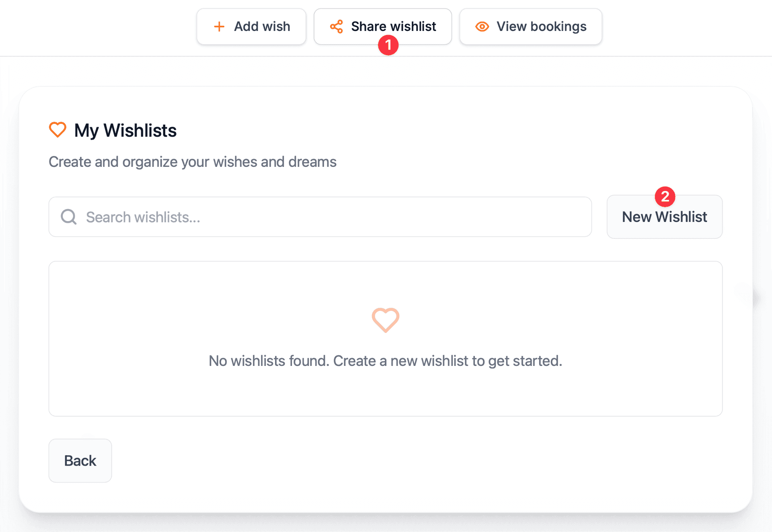Click the share icon on Share wishlist
772x532 pixels.
337,27
